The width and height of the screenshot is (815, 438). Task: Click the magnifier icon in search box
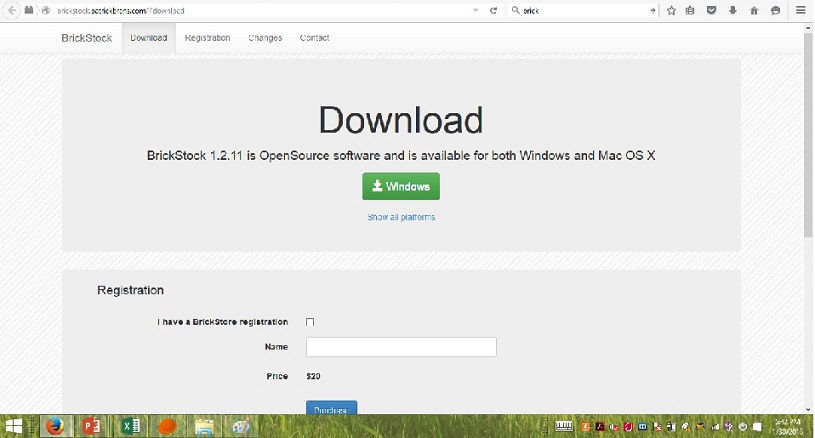click(x=515, y=10)
